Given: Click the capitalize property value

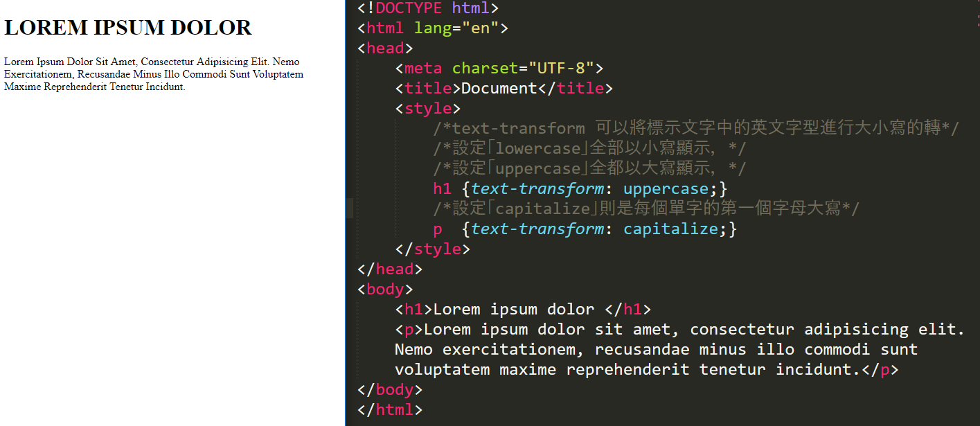Looking at the screenshot, I should [x=670, y=229].
